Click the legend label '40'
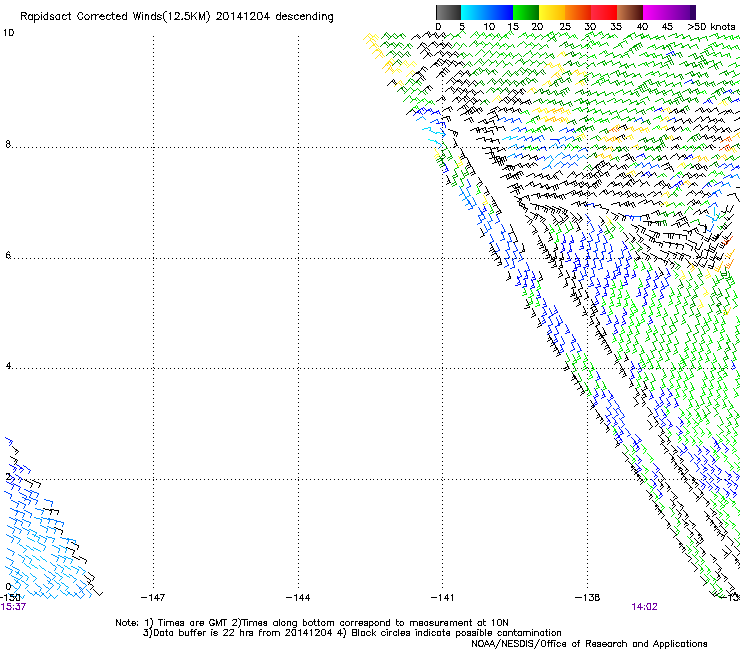The height and width of the screenshot is (650, 740). point(642,27)
